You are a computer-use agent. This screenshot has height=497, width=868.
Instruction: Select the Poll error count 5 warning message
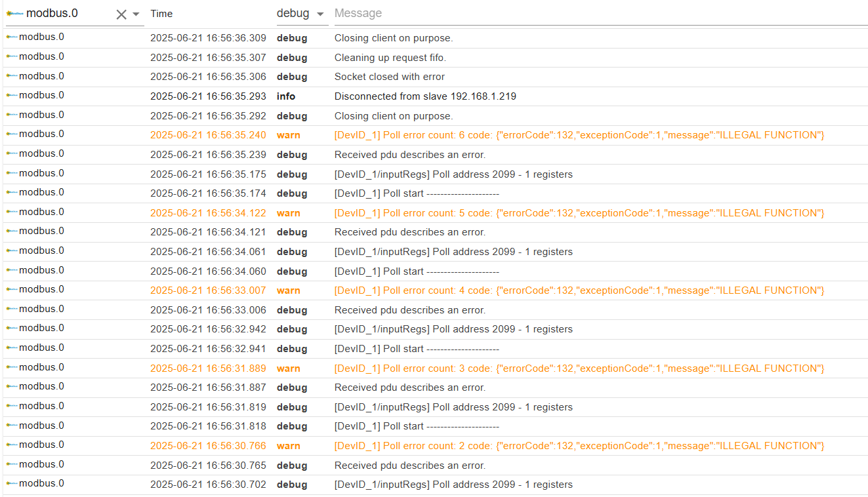pyautogui.click(x=579, y=213)
